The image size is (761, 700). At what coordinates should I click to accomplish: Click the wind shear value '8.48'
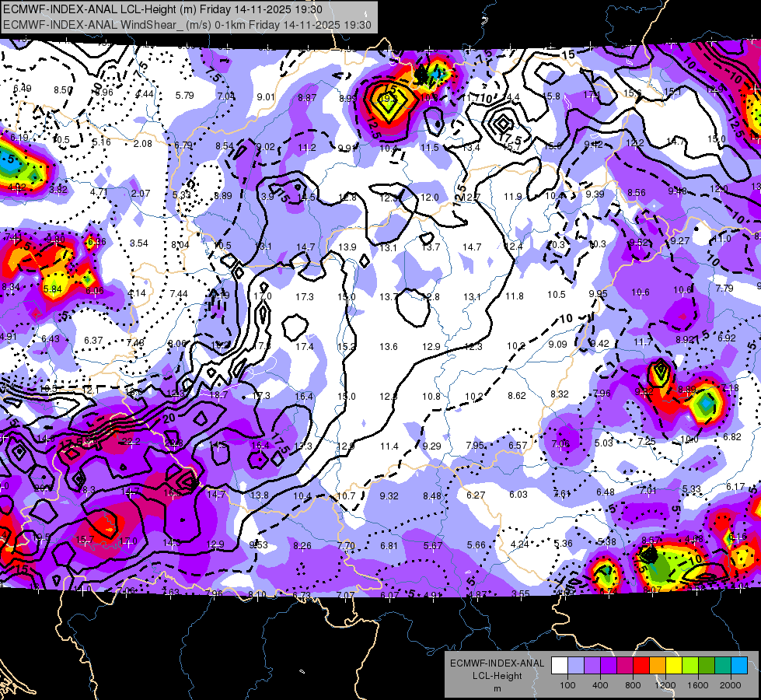click(x=432, y=495)
